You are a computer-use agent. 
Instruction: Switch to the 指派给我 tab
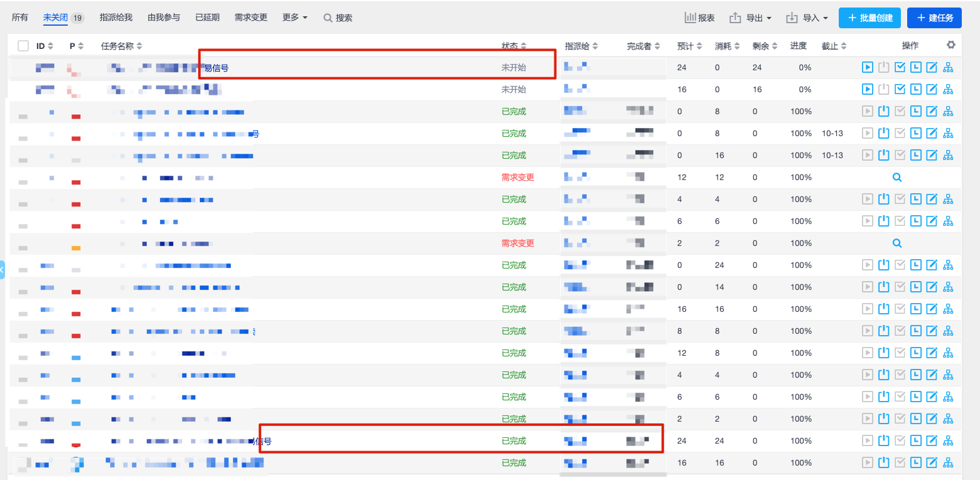116,18
